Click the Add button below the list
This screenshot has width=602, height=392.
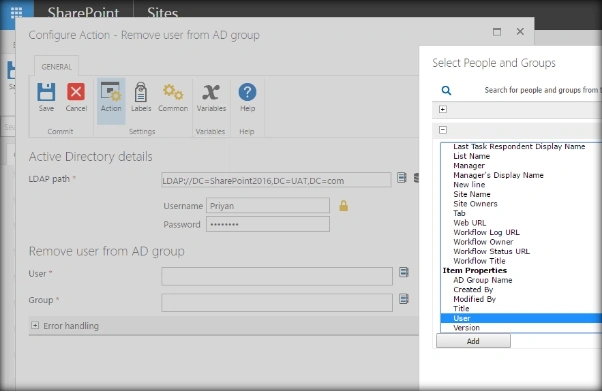click(x=473, y=341)
